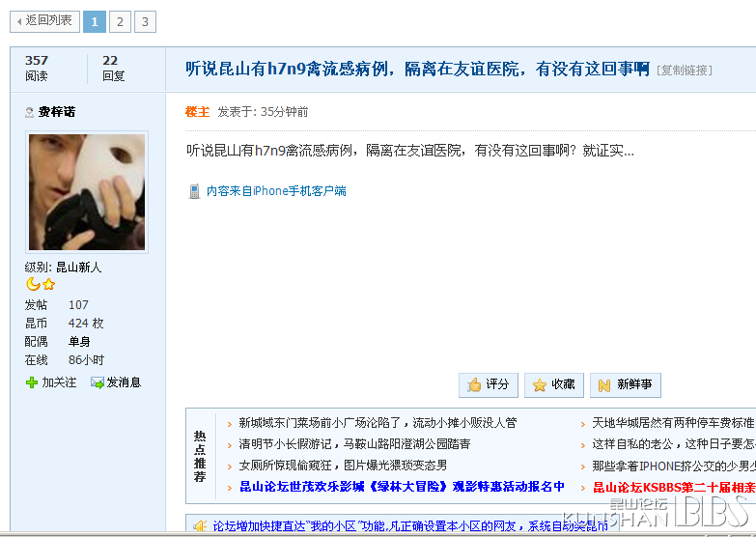This screenshot has width=756, height=537.
Task: Click the 新鲜事 share news button
Action: click(x=625, y=384)
